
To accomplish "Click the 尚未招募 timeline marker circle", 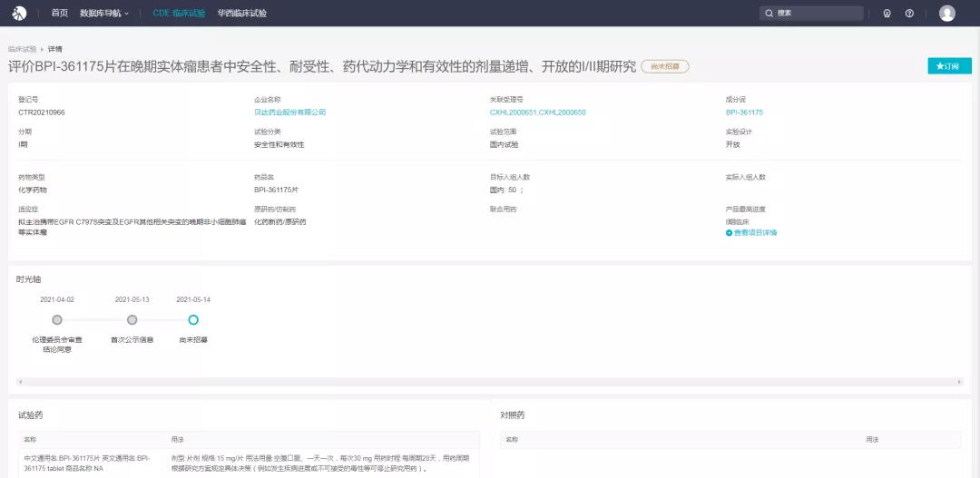I will [x=193, y=320].
